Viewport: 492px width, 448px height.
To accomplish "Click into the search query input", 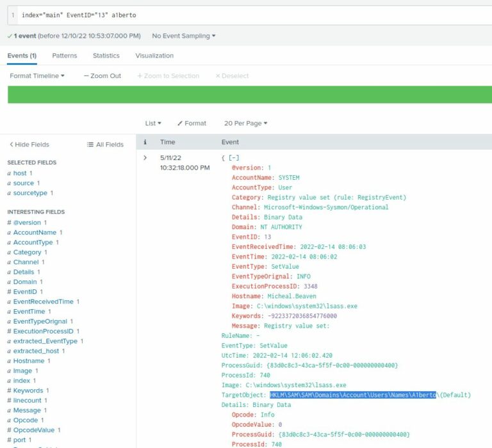I will [x=256, y=15].
